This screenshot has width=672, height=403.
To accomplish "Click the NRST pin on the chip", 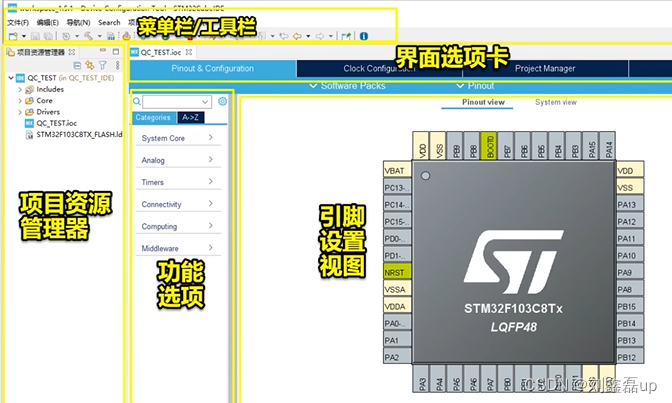I will 397,272.
